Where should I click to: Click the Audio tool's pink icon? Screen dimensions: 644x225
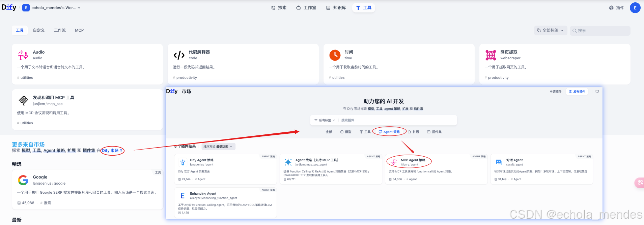(23, 55)
